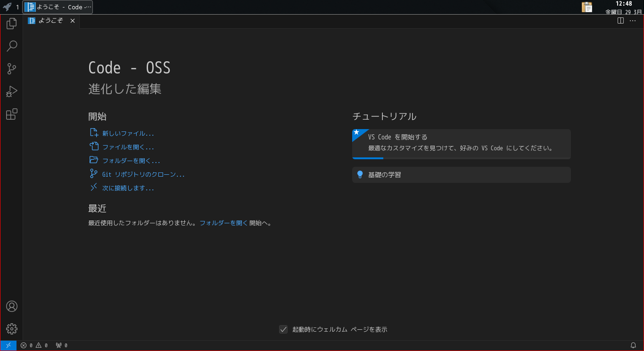The height and width of the screenshot is (351, 644).
Task: Click the folder icon beside フォルダーを開く...
Action: 94,160
